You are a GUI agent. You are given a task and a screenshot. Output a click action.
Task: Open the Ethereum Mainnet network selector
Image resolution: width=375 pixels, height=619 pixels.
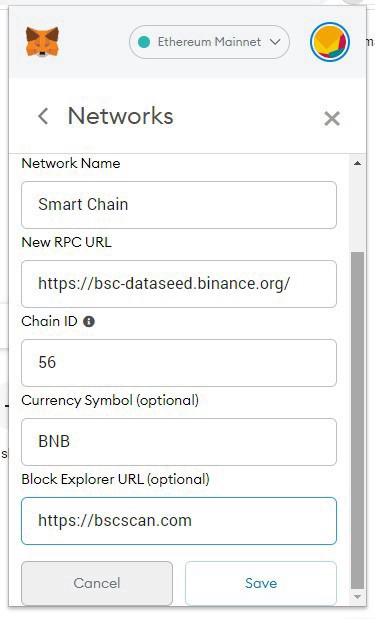click(209, 42)
